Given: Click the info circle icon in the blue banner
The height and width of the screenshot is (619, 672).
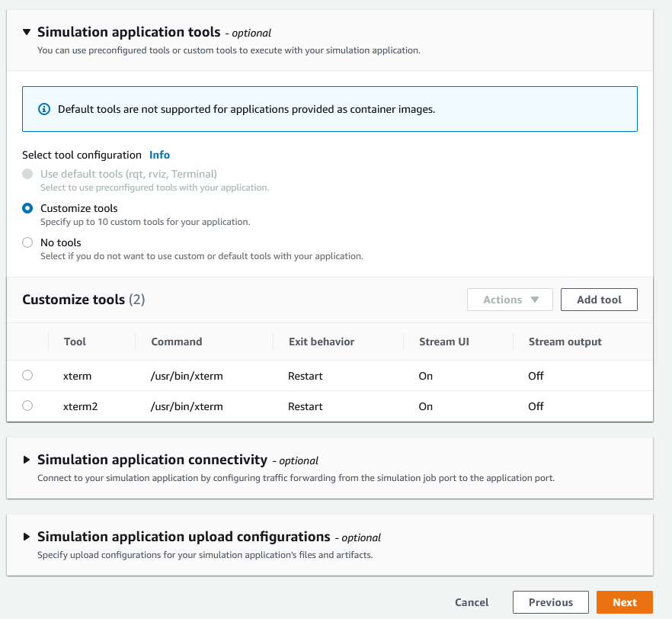Looking at the screenshot, I should [44, 109].
